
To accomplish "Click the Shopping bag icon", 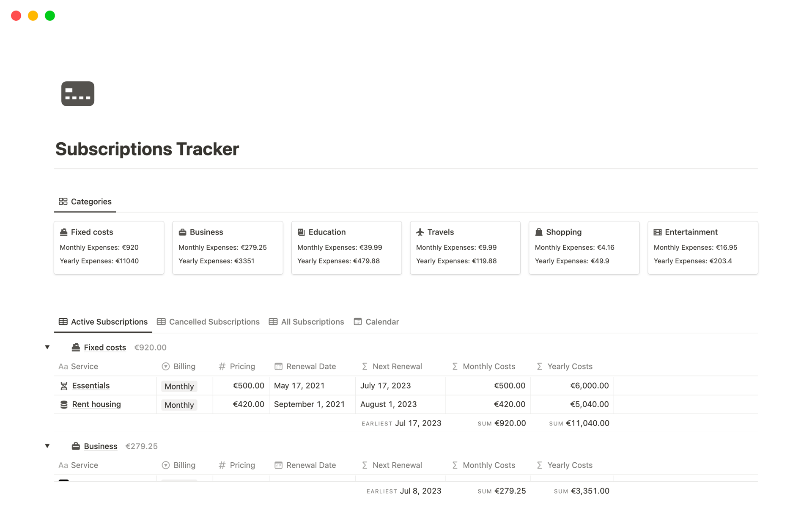I will [x=538, y=231].
